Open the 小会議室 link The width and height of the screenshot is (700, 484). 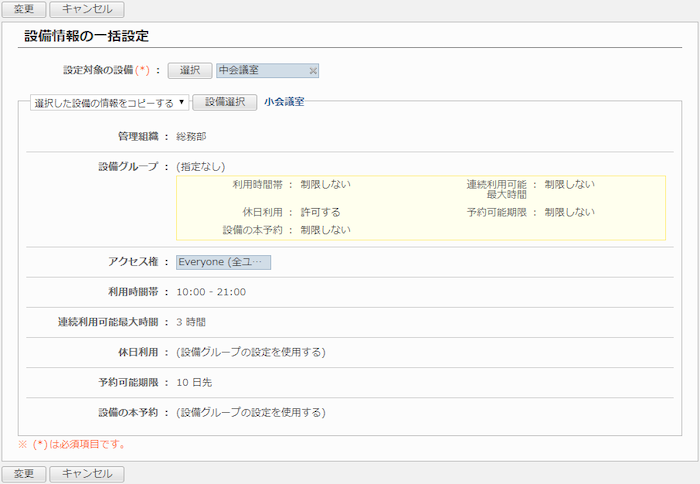pos(284,102)
